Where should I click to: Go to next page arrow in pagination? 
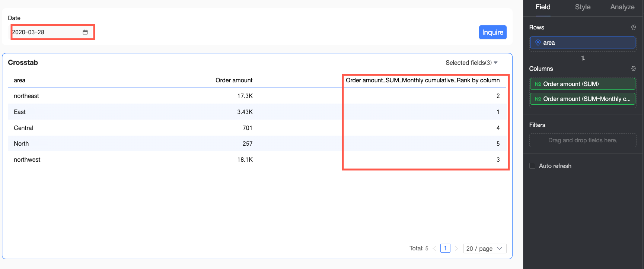tap(456, 249)
